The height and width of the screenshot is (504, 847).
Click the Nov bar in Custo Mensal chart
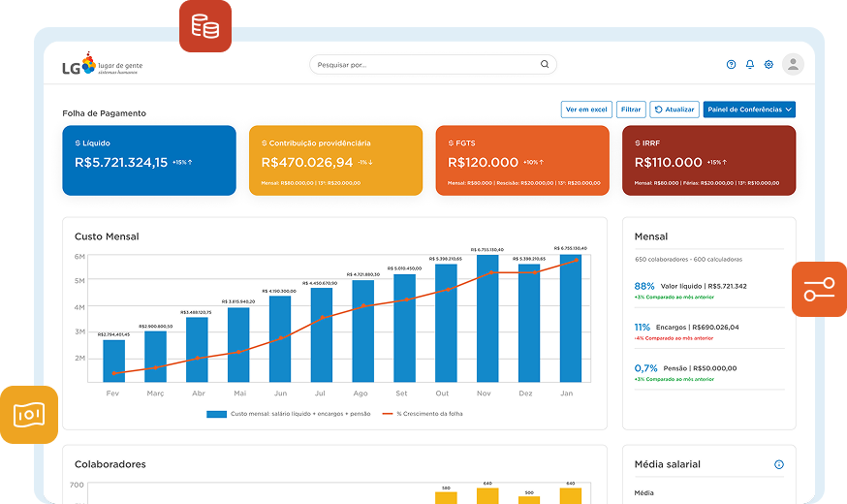point(486,320)
